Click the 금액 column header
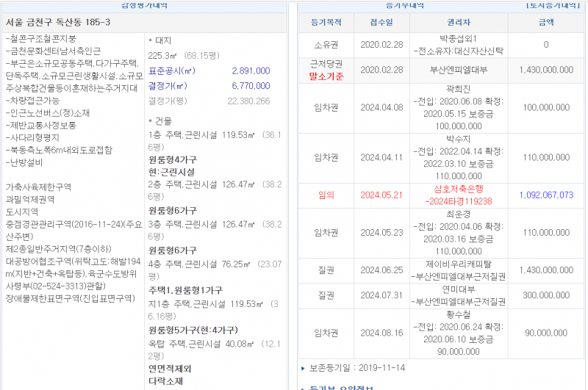The height and width of the screenshot is (390, 588). click(x=546, y=22)
